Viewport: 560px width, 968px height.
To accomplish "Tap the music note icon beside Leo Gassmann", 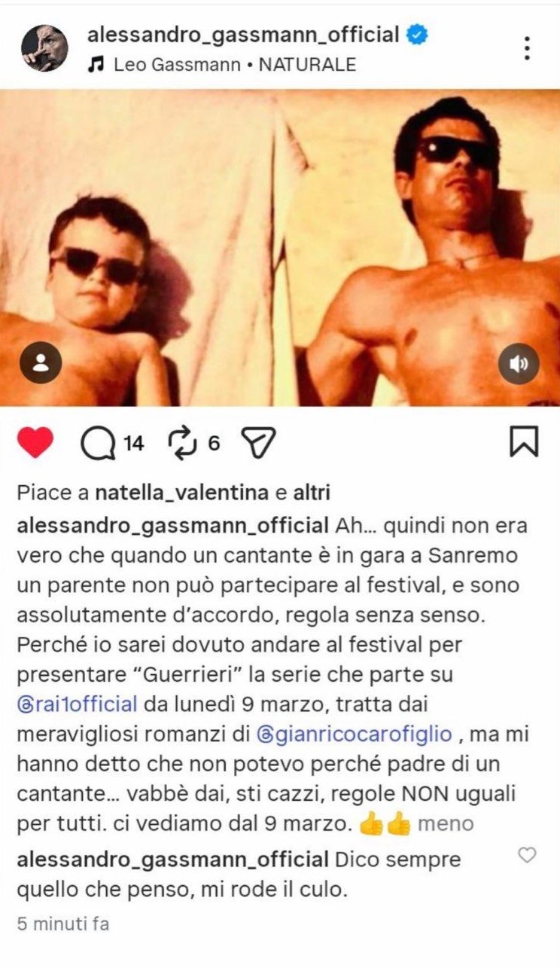I will point(96,65).
